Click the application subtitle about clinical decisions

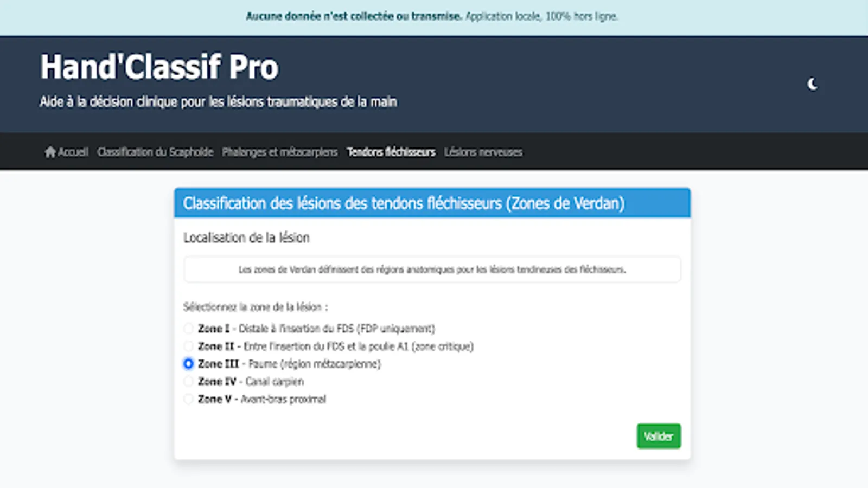[x=219, y=101]
